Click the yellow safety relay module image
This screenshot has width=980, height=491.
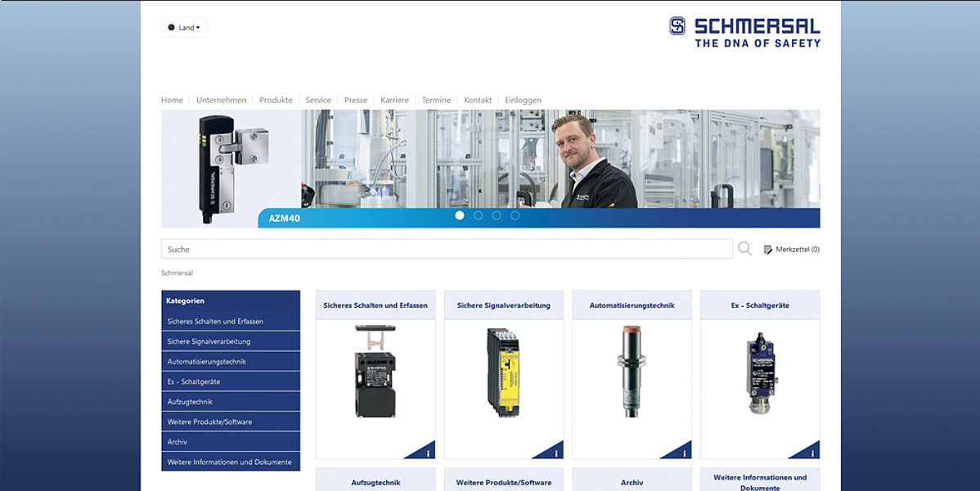pyautogui.click(x=504, y=372)
